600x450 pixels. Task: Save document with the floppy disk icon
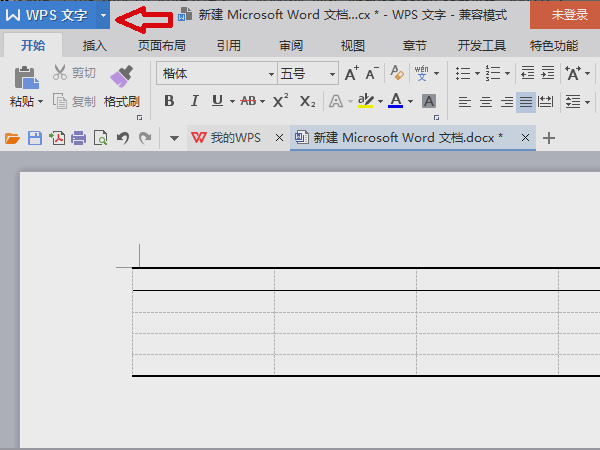(35, 138)
